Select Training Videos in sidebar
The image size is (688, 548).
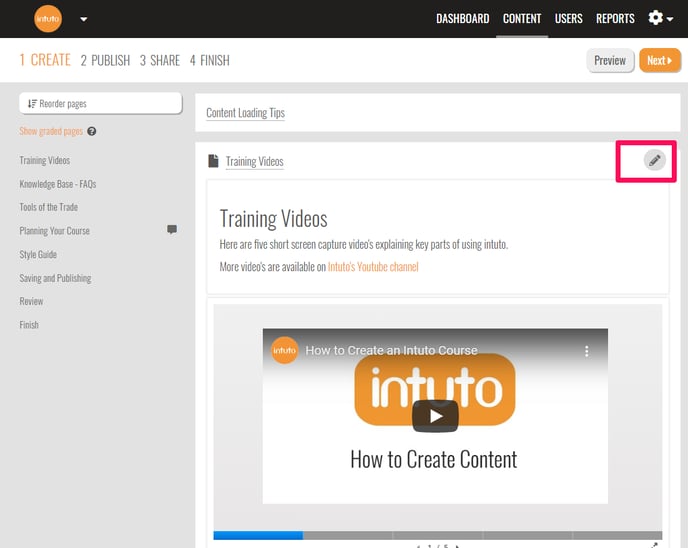(x=45, y=161)
